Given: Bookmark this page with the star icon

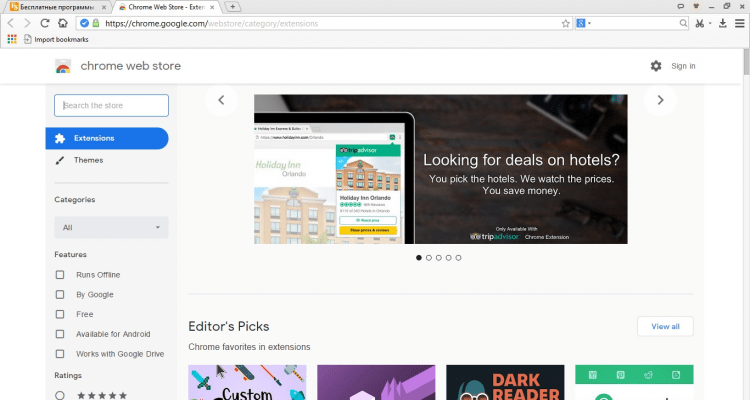Looking at the screenshot, I should (565, 23).
